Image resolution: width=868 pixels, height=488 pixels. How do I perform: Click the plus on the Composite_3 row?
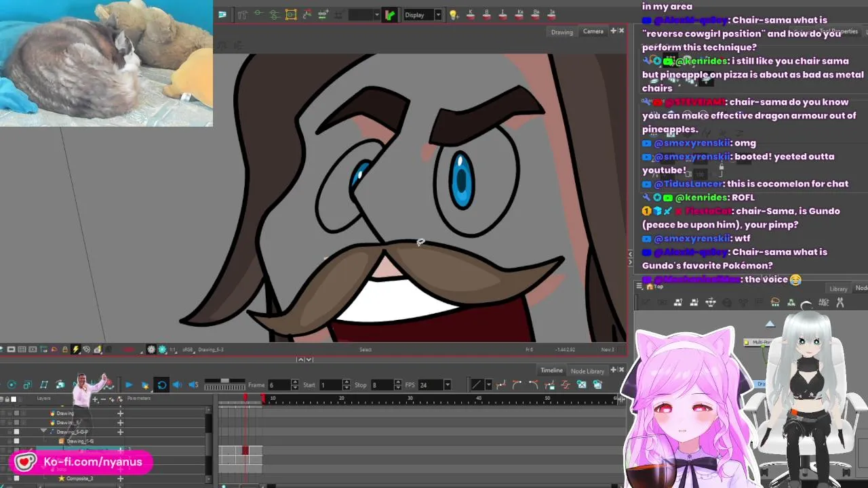click(120, 479)
